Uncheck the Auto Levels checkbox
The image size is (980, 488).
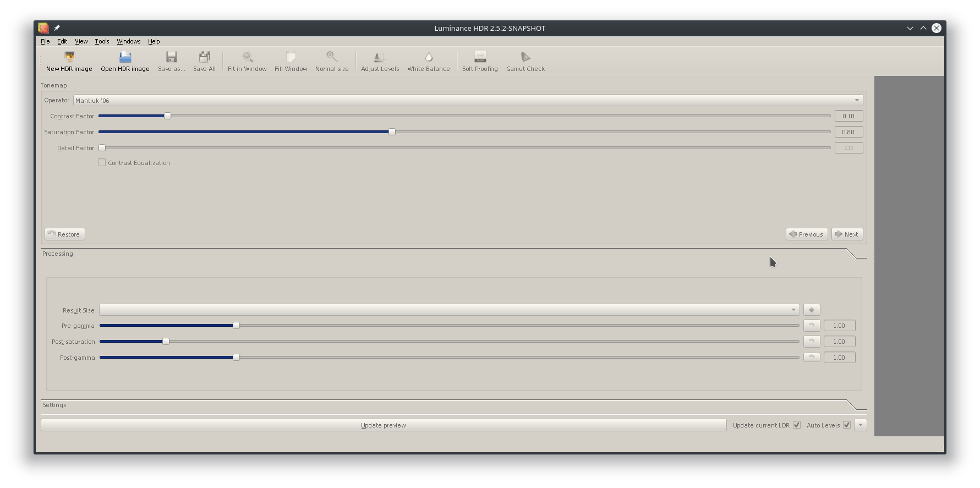click(846, 425)
